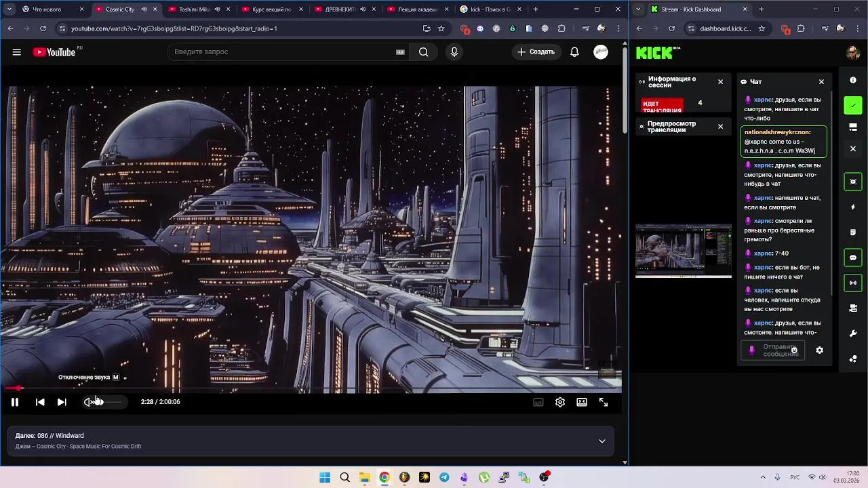Toggle the layout panel icon in Kick sidebar

(x=853, y=127)
